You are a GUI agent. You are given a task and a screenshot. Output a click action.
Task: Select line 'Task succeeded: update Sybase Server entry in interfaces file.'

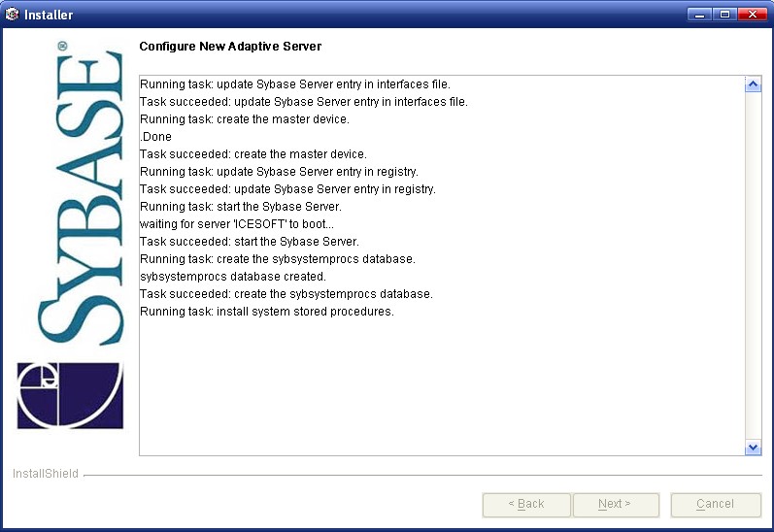[x=304, y=102]
